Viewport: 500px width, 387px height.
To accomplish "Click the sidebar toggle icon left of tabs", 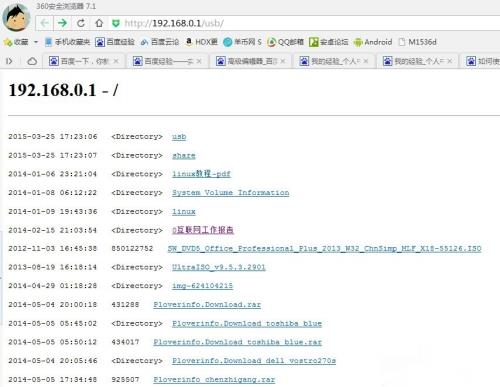I will tap(9, 61).
